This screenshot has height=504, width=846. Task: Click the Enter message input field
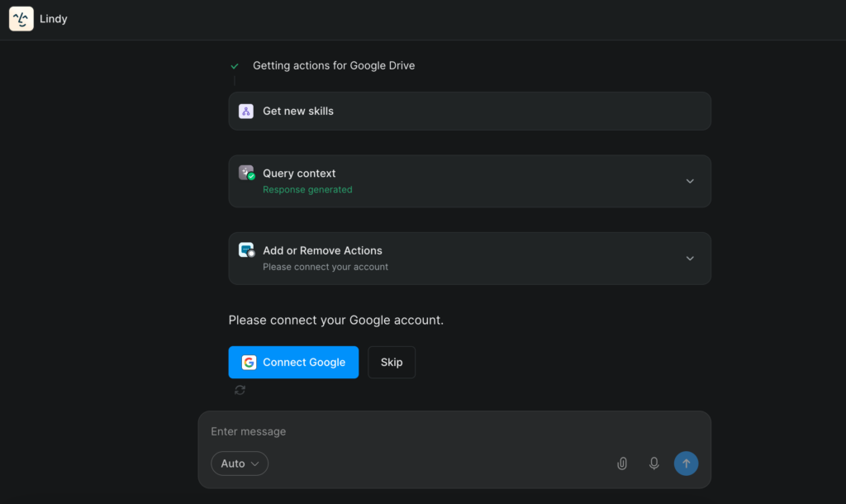(x=372, y=430)
